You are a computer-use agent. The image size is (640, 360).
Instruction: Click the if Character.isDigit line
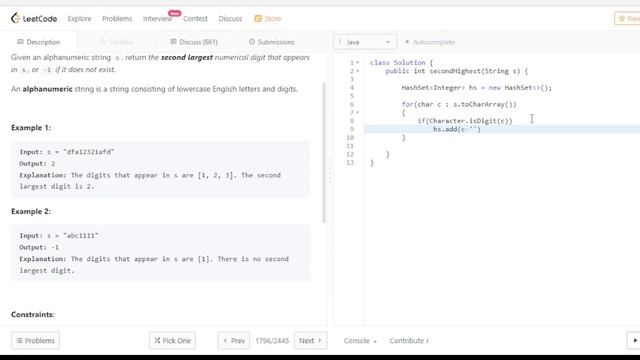click(464, 121)
